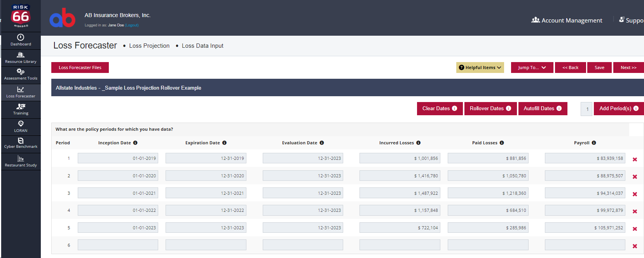Click the Risk 66 logo
644x258 pixels.
pos(21,16)
